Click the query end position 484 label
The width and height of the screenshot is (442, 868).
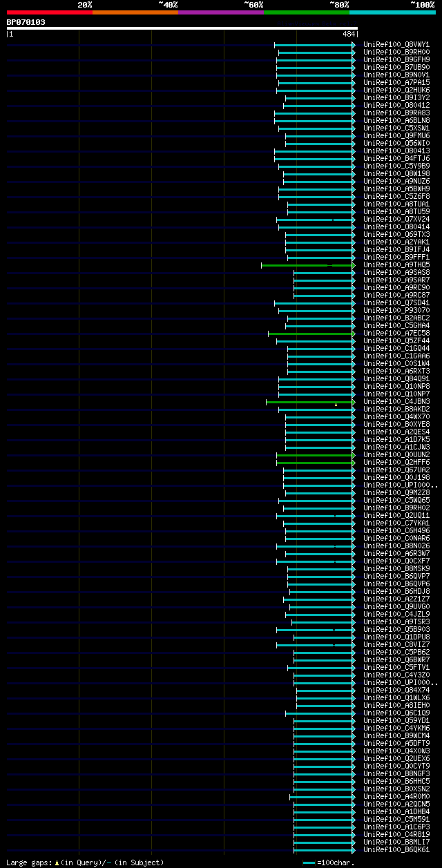pos(349,34)
